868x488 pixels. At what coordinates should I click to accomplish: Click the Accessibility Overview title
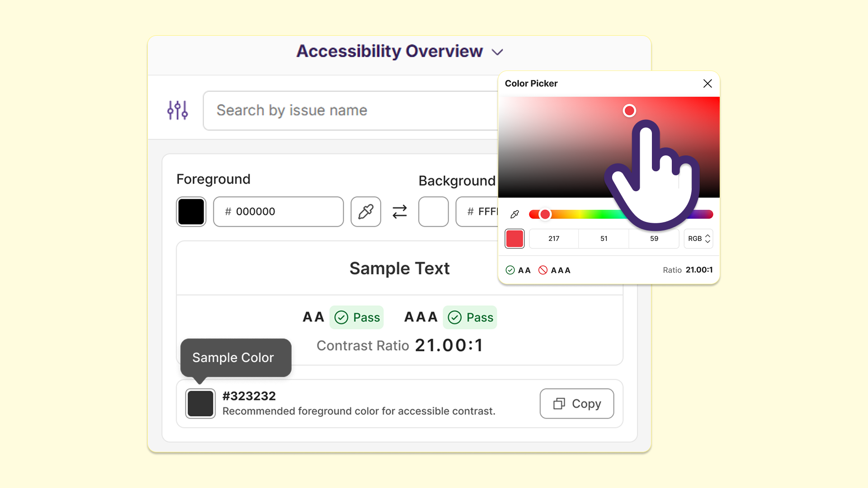[390, 51]
